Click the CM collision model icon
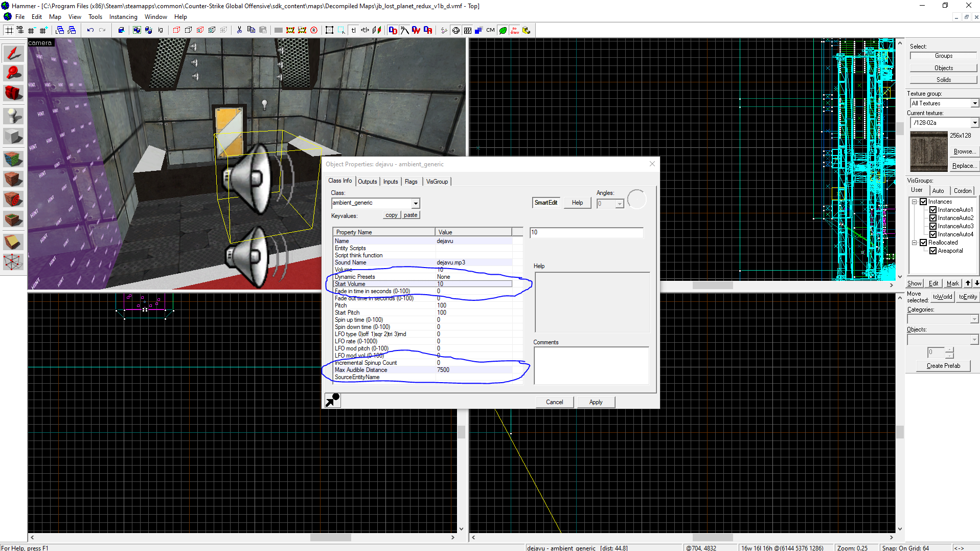This screenshot has width=980, height=551. click(x=490, y=30)
